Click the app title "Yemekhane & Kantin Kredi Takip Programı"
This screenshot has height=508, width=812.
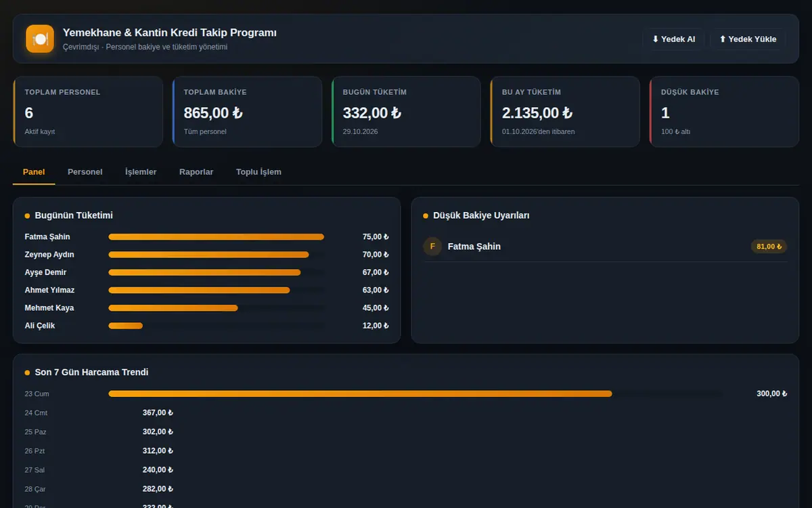pos(170,33)
